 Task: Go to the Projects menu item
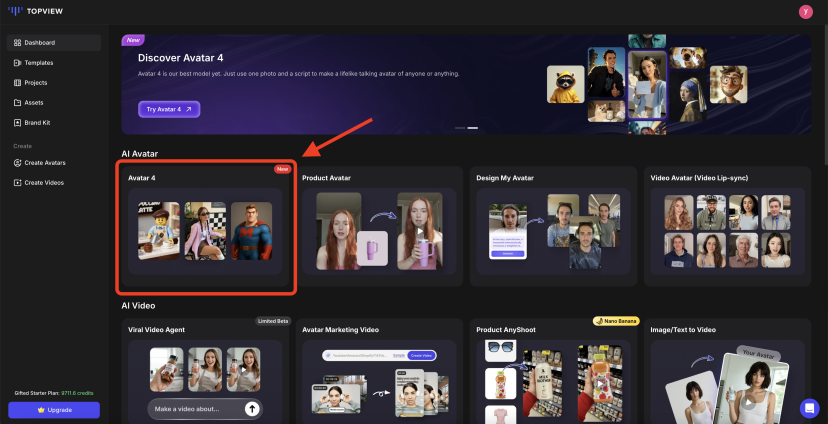click(36, 83)
